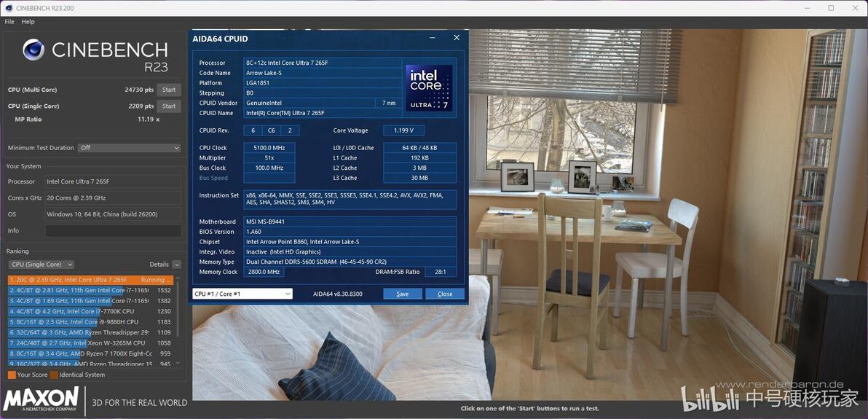Image resolution: width=868 pixels, height=419 pixels.
Task: Click the L3 Cache 30 MB value
Action: click(419, 178)
